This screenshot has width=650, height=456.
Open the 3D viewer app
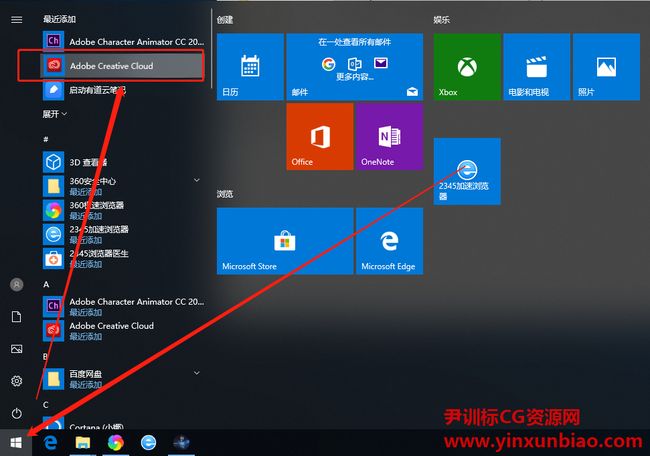click(x=124, y=162)
